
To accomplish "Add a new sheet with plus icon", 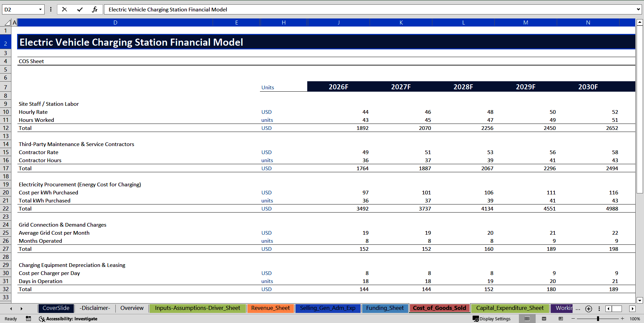I will [x=589, y=309].
